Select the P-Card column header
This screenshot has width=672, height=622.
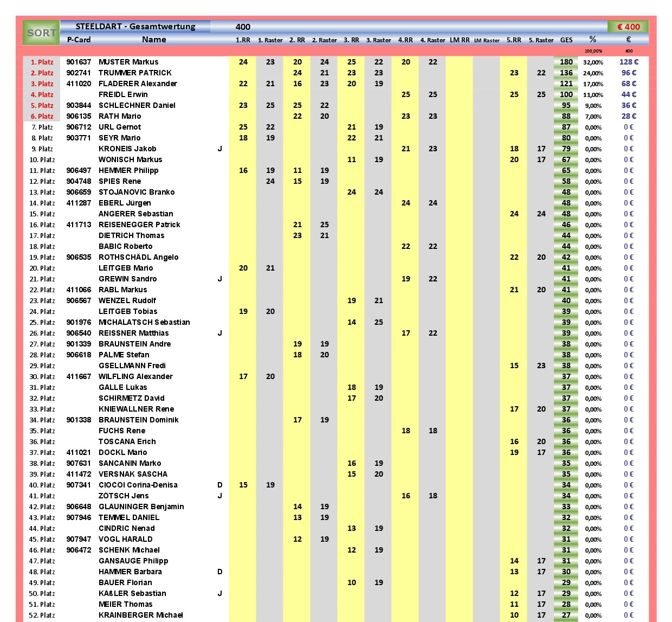[79, 40]
